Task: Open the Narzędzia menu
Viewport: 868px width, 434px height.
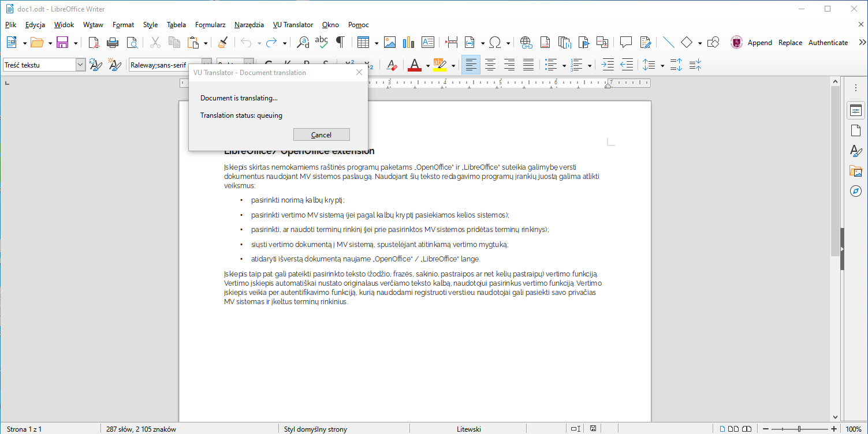Action: click(x=249, y=25)
